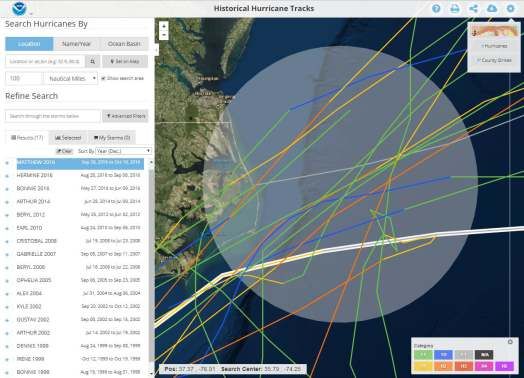Image resolution: width=524 pixels, height=378 pixels.
Task: Click the blue category swatch in legend
Action: pyautogui.click(x=443, y=355)
